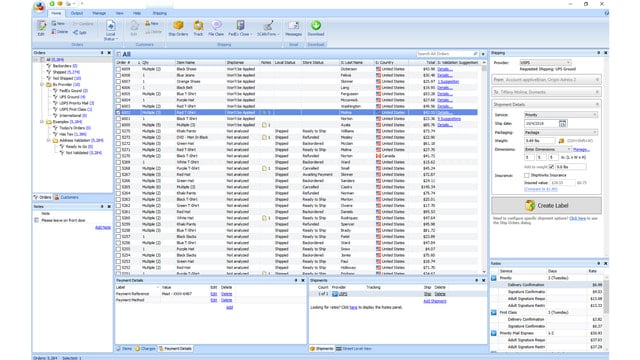The height and width of the screenshot is (360, 640).
Task: Collapse the Address Validation filter folder
Action: click(x=48, y=140)
